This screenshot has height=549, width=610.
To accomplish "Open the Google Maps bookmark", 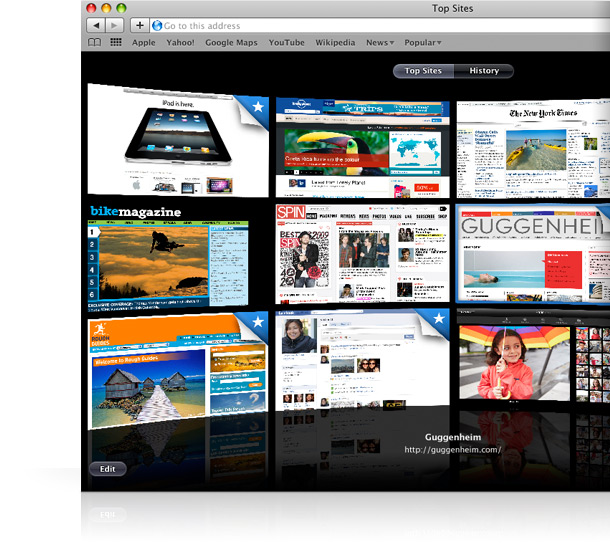I will pos(231,43).
